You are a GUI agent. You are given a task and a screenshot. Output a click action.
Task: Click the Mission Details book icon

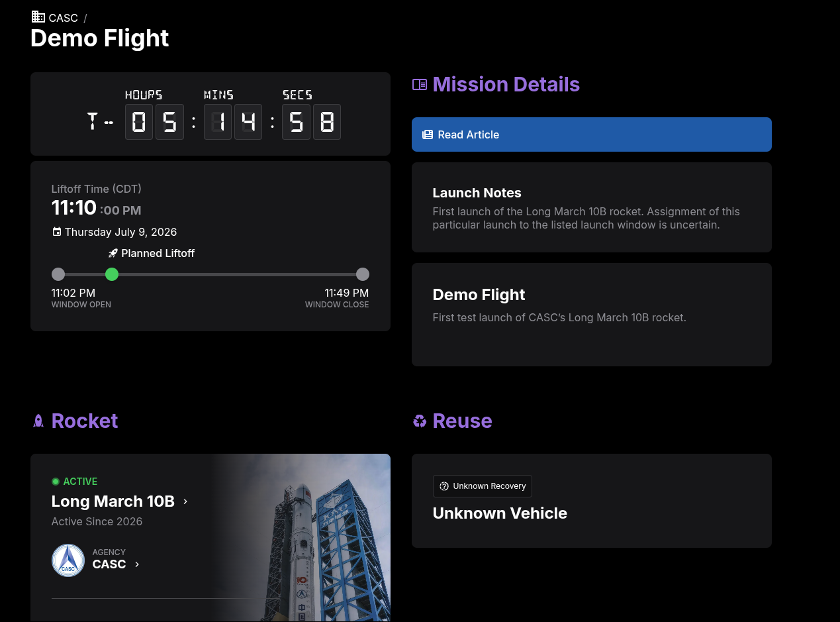(420, 85)
